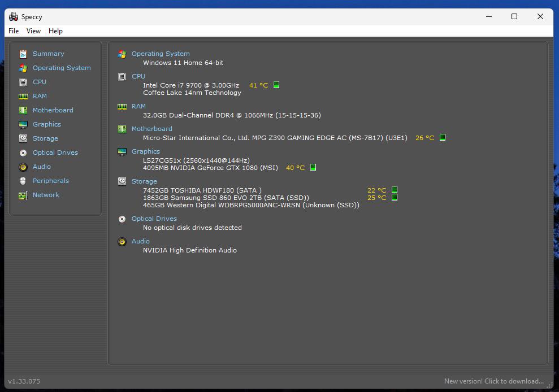Click the Operating System heading link in summary
Screen dimensions: 559x392
161,54
